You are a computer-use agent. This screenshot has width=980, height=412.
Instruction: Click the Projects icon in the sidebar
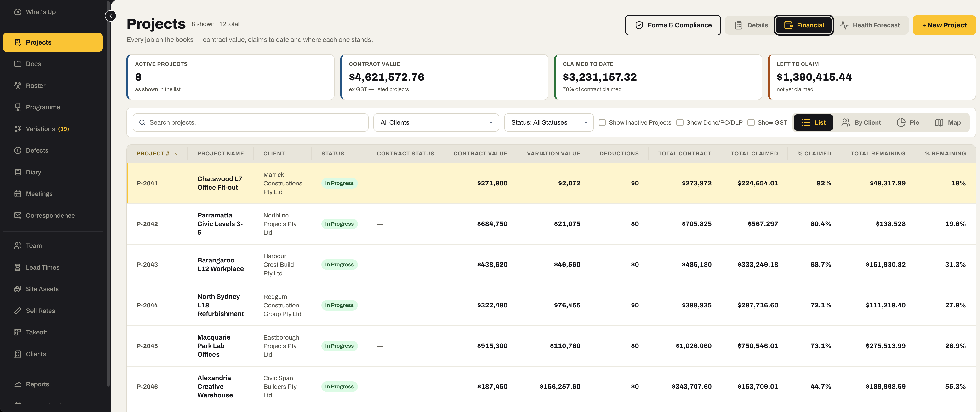click(17, 42)
